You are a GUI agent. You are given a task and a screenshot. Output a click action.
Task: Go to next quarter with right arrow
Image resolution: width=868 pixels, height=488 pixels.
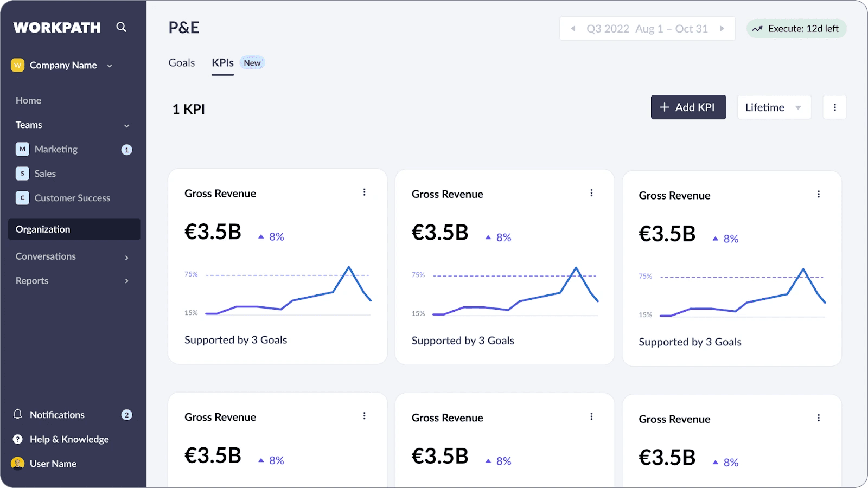click(x=722, y=29)
